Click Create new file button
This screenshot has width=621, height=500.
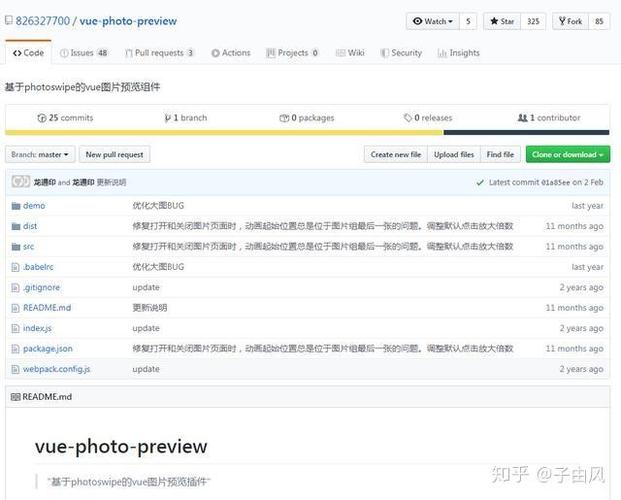point(396,155)
